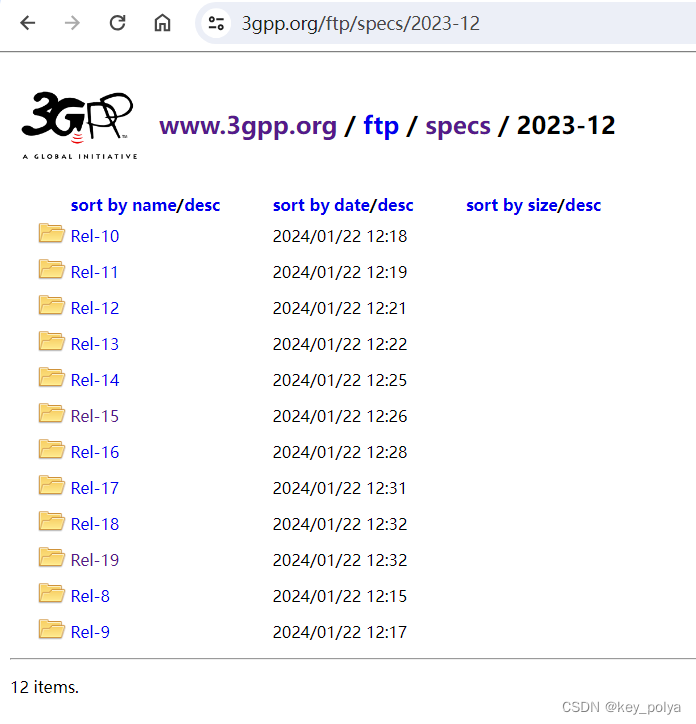Open the browser home page icon
Screen dimensions: 696x724
(x=162, y=23)
